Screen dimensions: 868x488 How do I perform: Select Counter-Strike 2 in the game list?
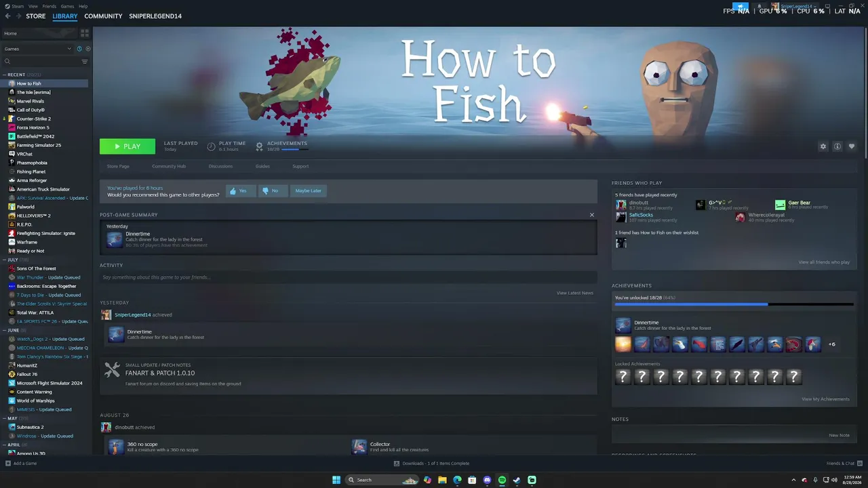[x=33, y=119]
